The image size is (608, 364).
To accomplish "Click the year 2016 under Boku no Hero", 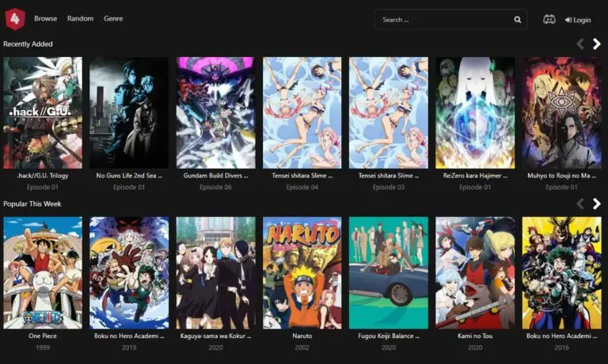I will pos(561,347).
